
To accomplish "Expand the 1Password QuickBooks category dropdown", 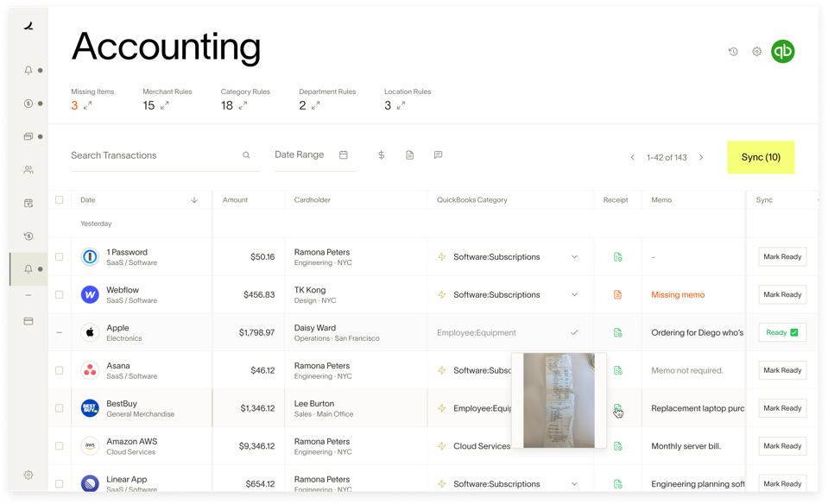I will click(x=574, y=257).
